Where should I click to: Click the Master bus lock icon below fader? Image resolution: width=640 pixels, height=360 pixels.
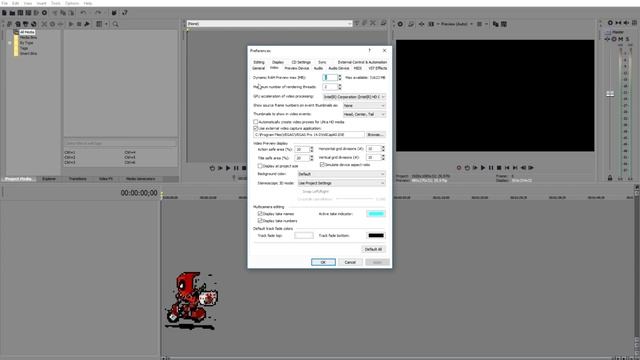tap(610, 178)
